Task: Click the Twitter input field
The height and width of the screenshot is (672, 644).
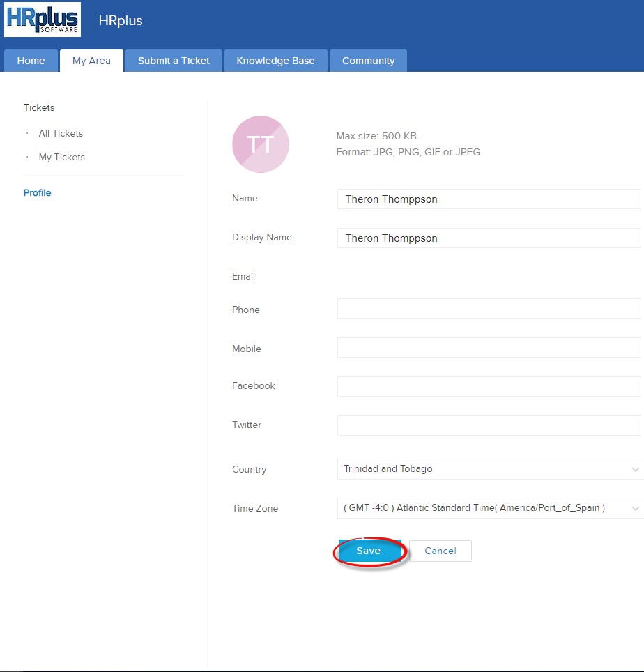Action: 490,425
